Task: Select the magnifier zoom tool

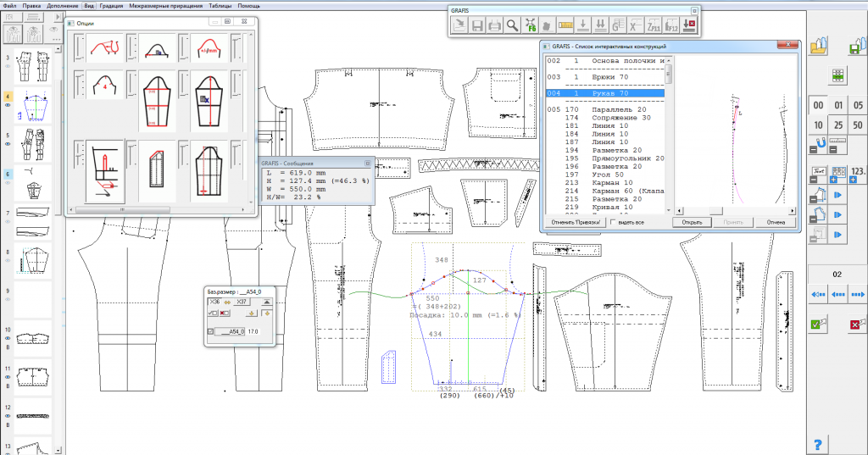Action: (x=513, y=25)
